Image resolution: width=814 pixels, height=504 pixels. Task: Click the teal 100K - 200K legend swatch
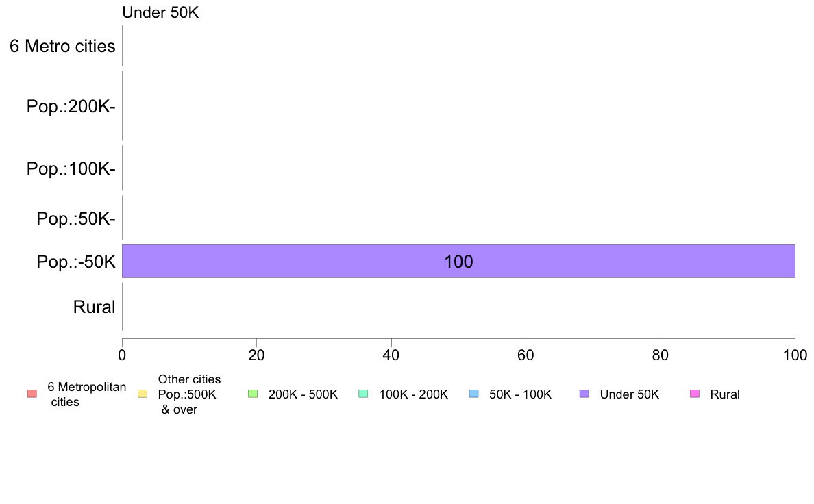tap(363, 394)
